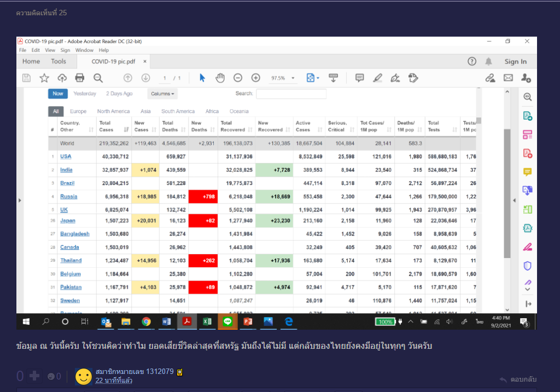Select the Europe continent tab
The image size is (560, 392).
(78, 112)
